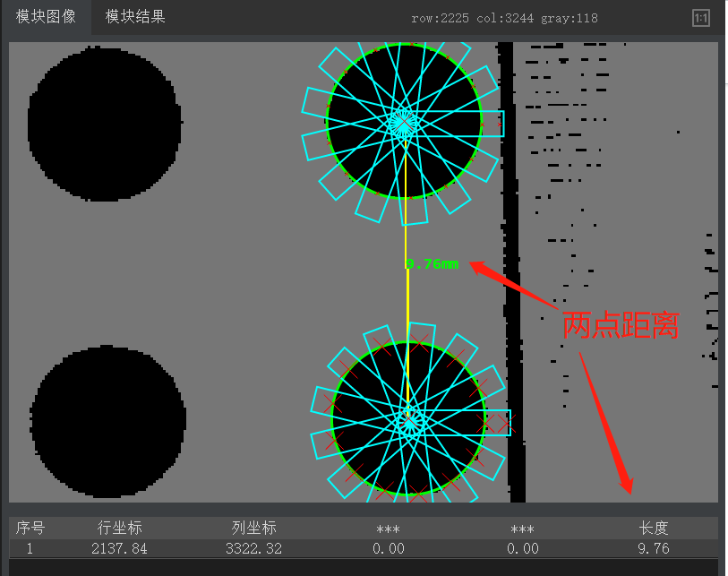The image size is (728, 576).
Task: Click the green 9.76mm measurement label
Action: coord(433,264)
